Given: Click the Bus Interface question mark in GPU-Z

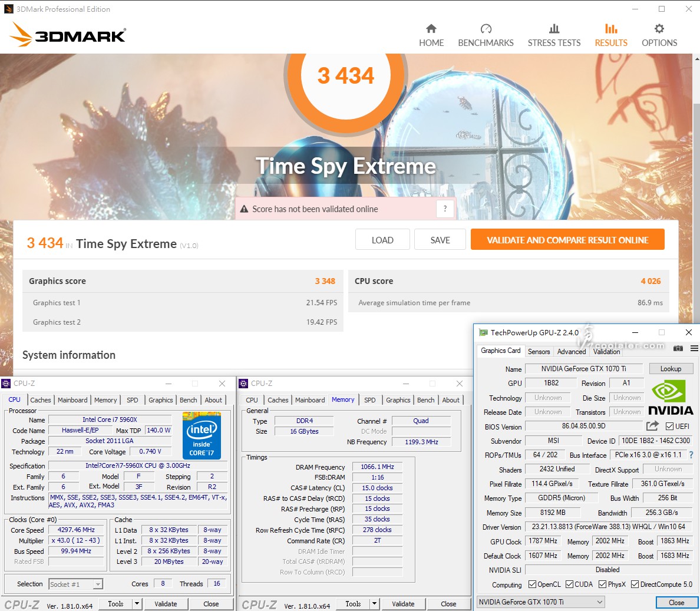Looking at the screenshot, I should (691, 455).
